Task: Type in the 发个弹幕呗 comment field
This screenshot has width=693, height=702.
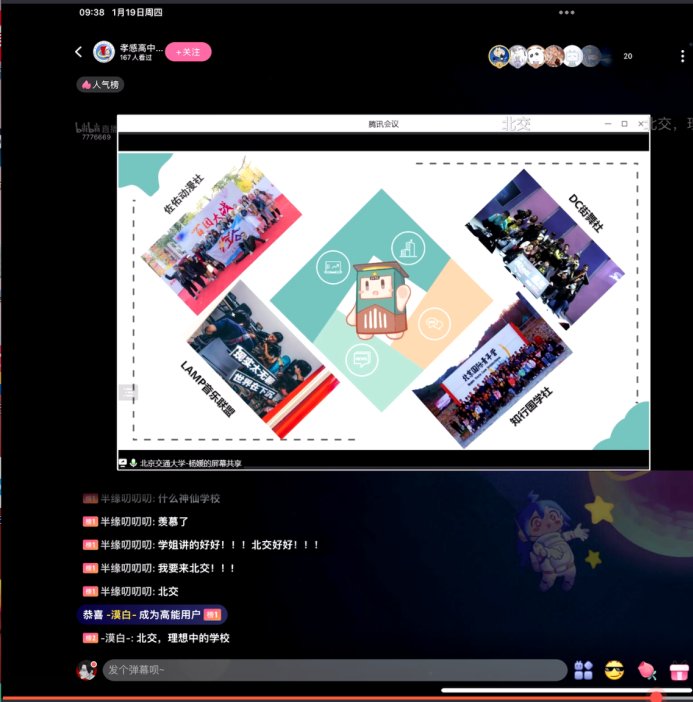Action: (335, 670)
